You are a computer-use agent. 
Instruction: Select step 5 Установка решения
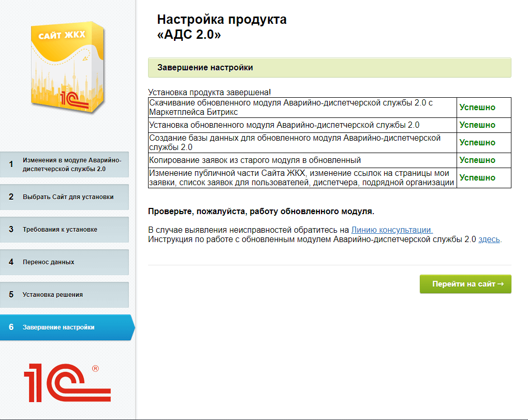[64, 295]
